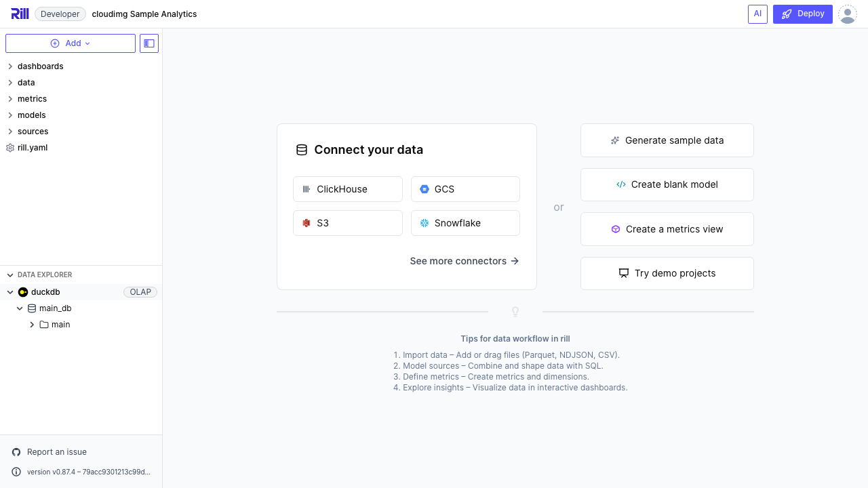Connect to S3

point(348,223)
